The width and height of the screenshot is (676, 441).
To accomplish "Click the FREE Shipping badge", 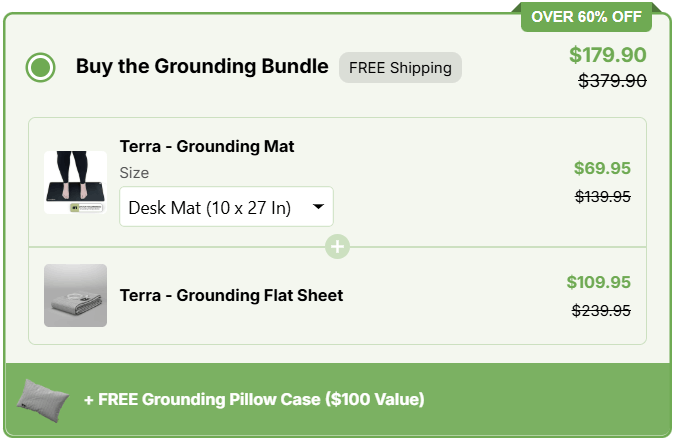I will [400, 68].
